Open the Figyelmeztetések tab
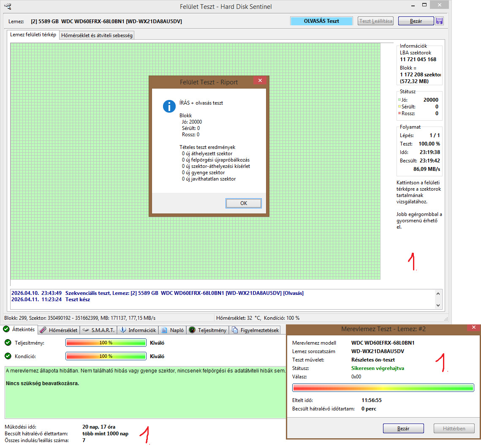Image resolution: width=481 pixels, height=448 pixels. point(255,330)
